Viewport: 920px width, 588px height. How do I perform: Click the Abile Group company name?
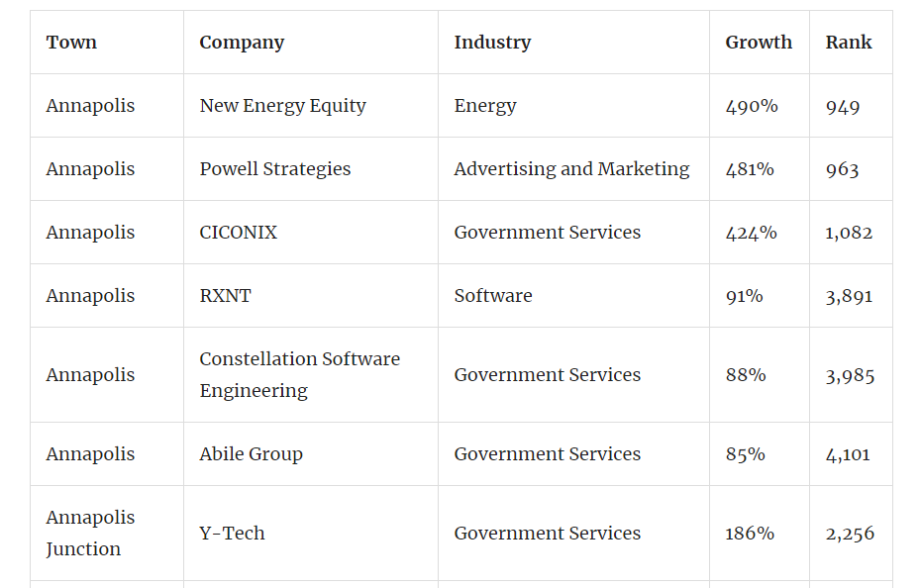pos(251,454)
